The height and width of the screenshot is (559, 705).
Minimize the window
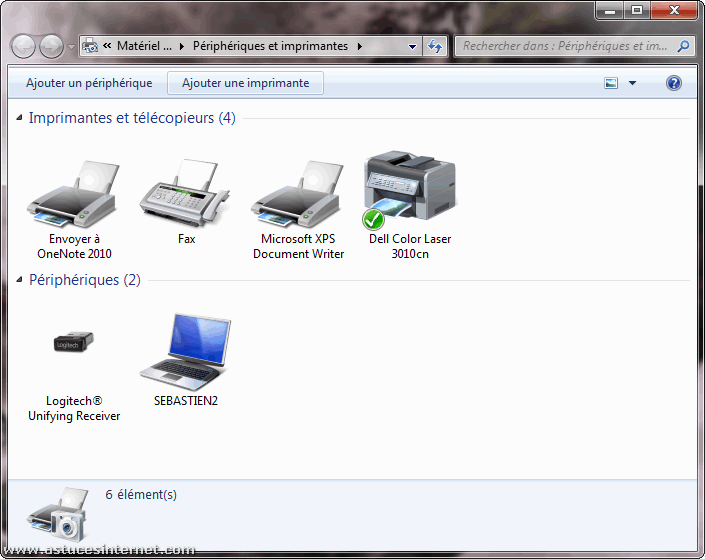pyautogui.click(x=610, y=10)
